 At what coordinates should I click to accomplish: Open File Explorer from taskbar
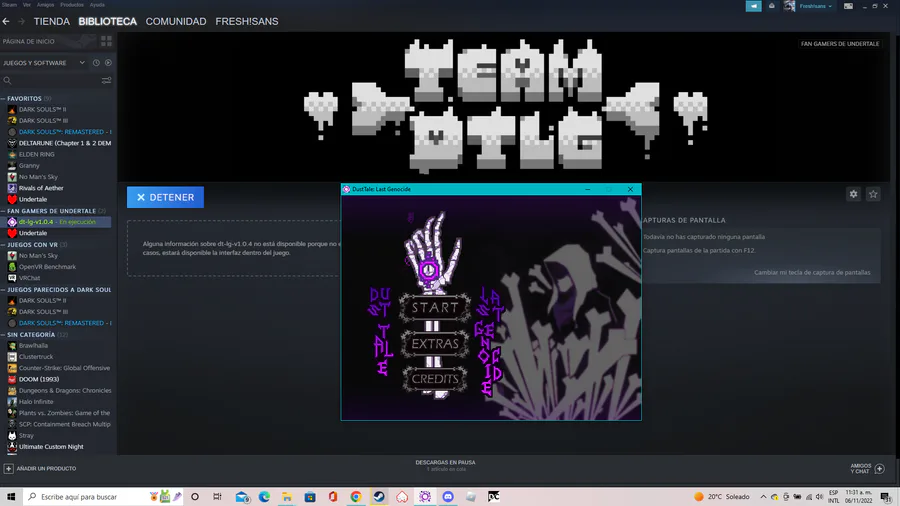pyautogui.click(x=286, y=497)
